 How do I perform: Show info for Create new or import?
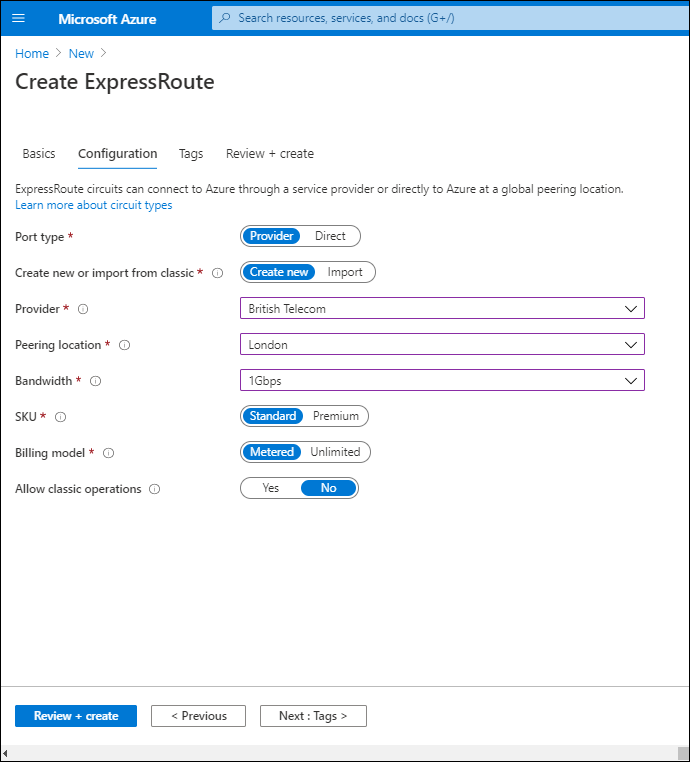click(218, 273)
